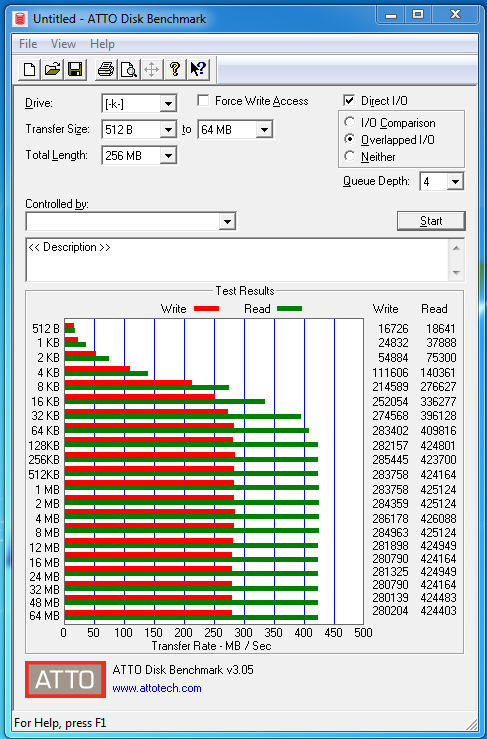The width and height of the screenshot is (487, 739).
Task: Click the Save floppy disk icon
Action: 75,69
